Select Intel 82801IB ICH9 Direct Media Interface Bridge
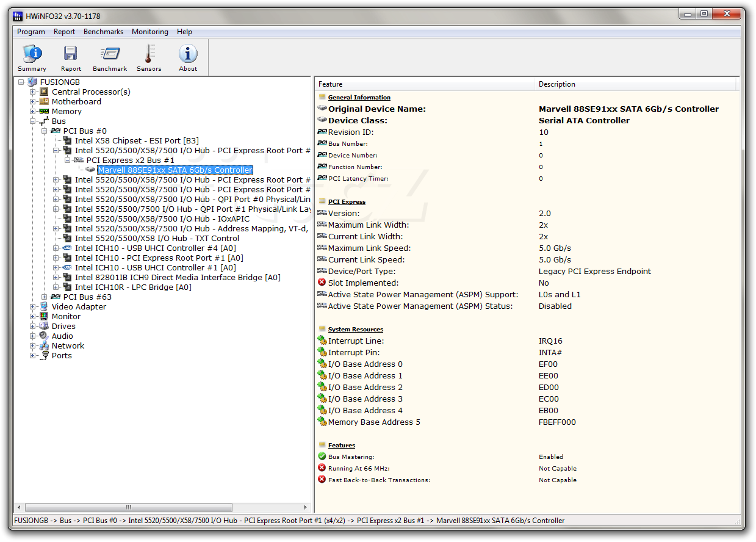Viewport: 756px width, 542px height. [178, 278]
